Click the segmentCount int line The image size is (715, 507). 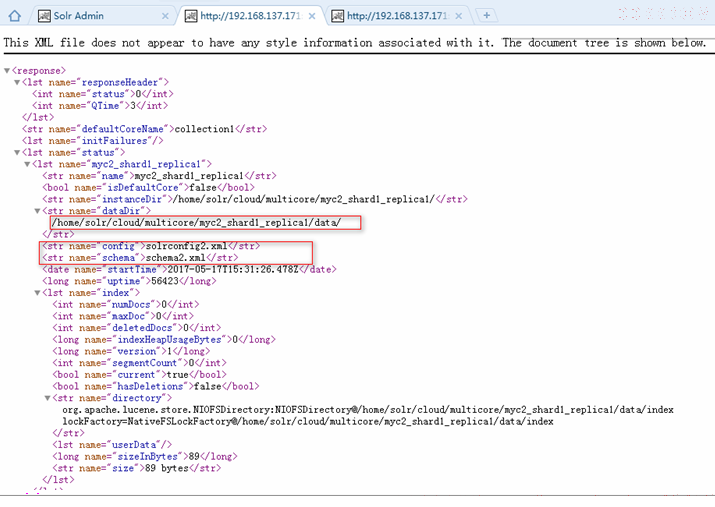click(x=139, y=363)
